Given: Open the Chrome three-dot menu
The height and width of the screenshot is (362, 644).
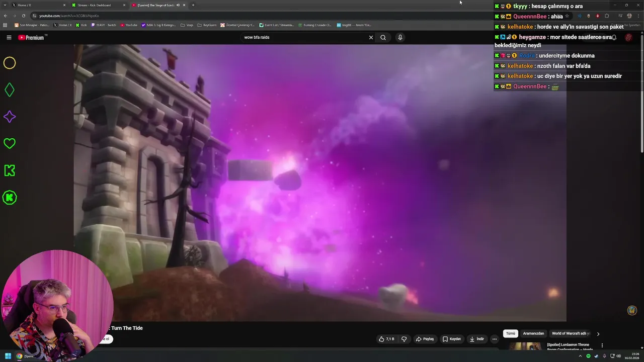Looking at the screenshot, I should coord(638,16).
